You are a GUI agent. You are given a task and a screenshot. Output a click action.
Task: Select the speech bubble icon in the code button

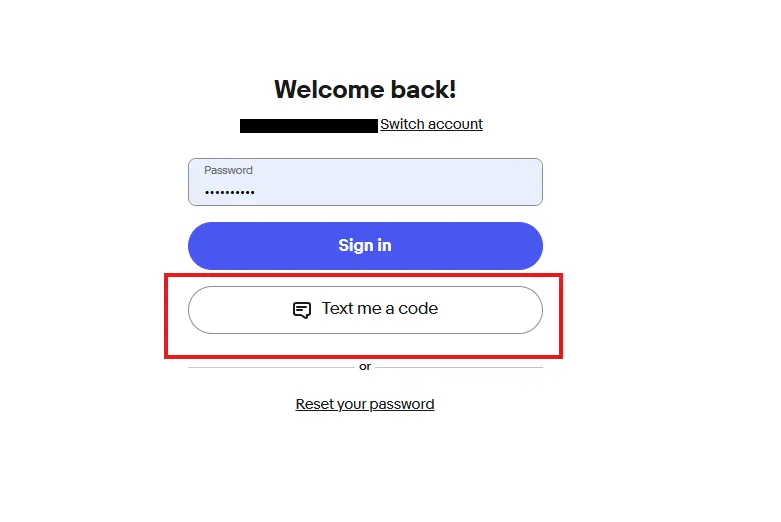tap(302, 310)
